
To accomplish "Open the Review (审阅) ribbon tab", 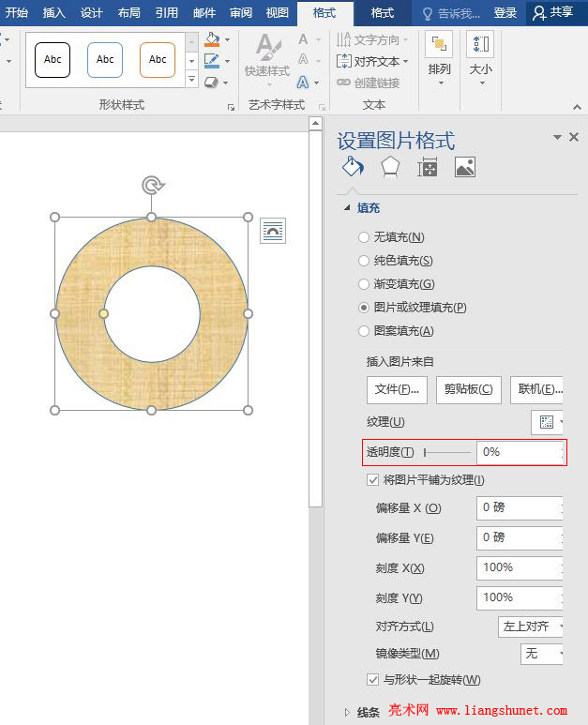I will tap(241, 13).
